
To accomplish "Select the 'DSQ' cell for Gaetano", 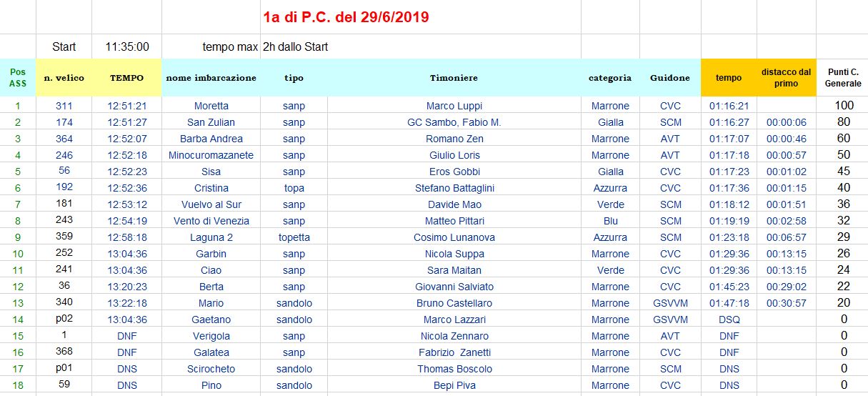I will (729, 320).
